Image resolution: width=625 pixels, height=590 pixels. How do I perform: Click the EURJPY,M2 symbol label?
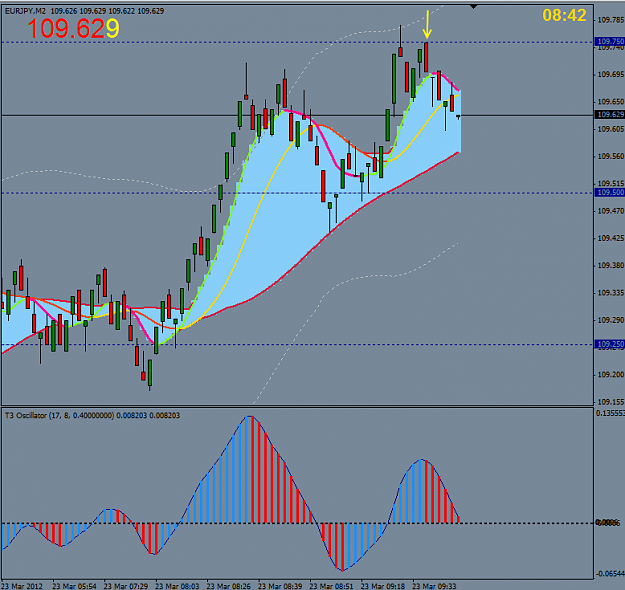click(x=26, y=11)
